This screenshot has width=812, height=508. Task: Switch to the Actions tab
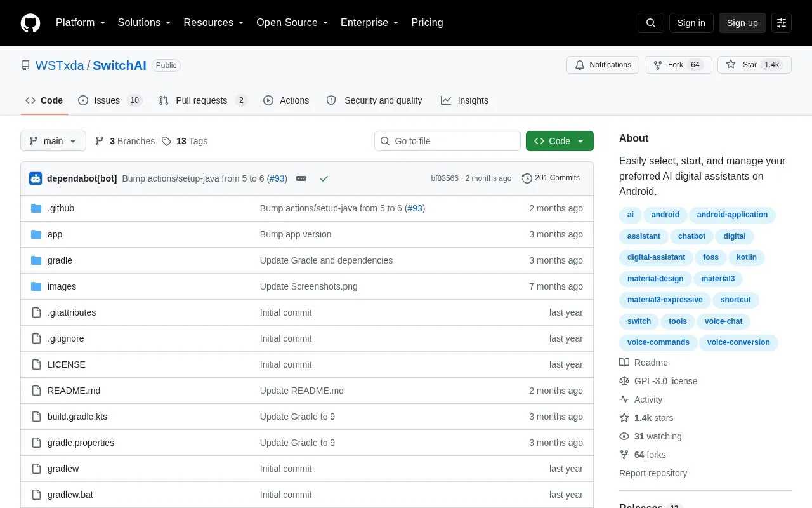[286, 100]
